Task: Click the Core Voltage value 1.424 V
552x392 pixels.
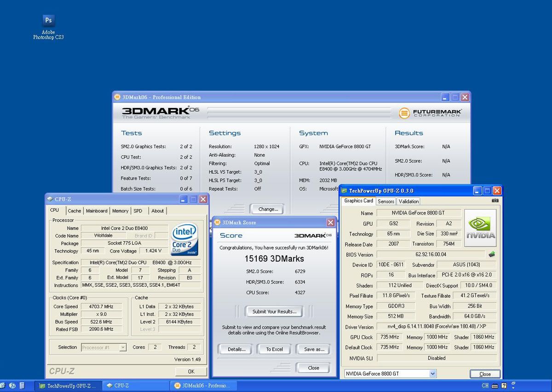Action: pyautogui.click(x=153, y=251)
